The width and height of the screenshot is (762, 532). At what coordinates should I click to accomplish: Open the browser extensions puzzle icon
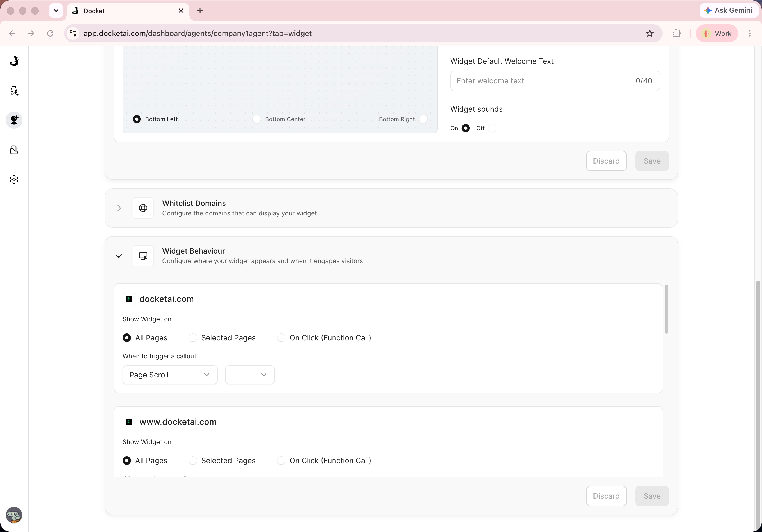point(676,33)
